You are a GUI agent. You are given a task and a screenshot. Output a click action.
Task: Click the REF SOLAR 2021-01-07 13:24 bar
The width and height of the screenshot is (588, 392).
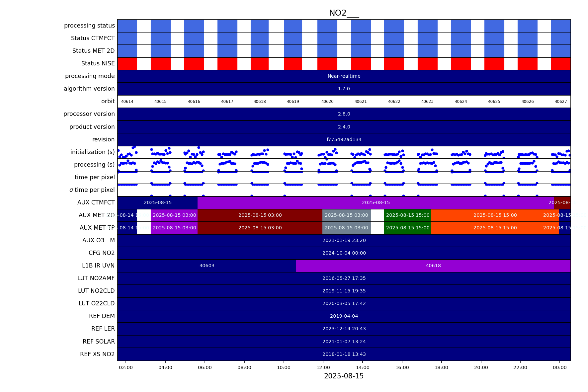pos(344,342)
